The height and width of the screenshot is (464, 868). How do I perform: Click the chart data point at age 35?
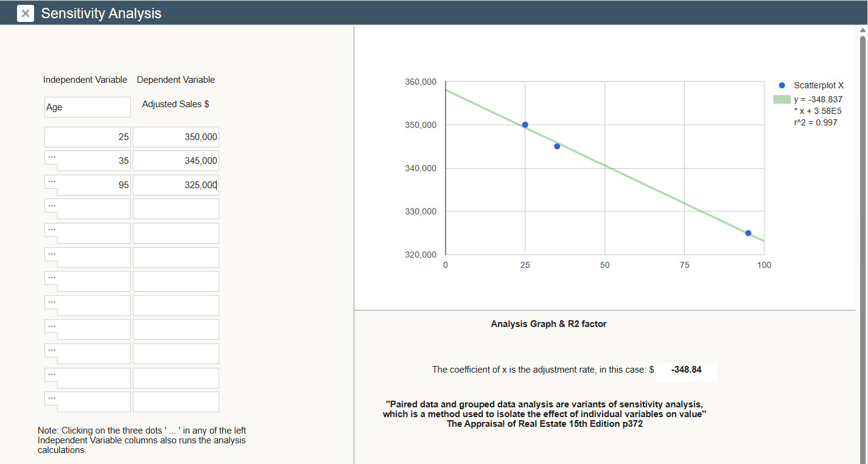click(557, 146)
